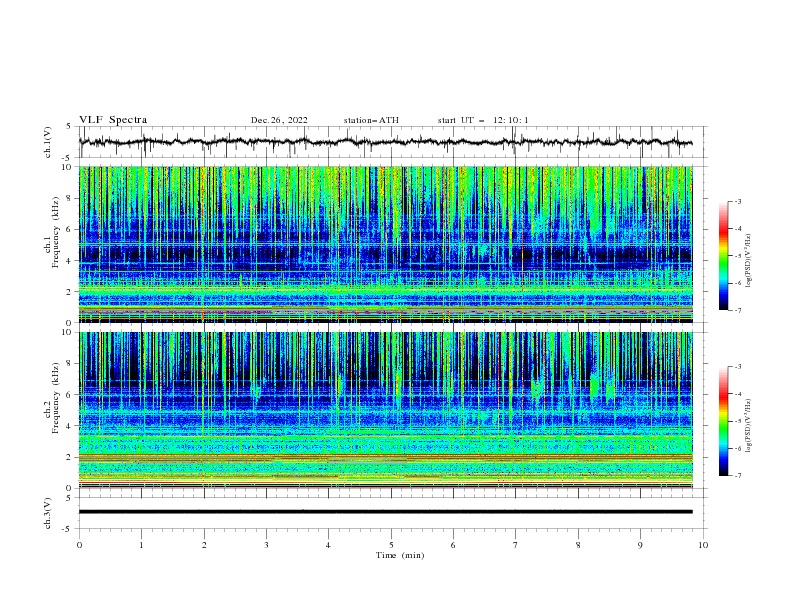792x612 pixels.
Task: Click the ch.1 color bar legend
Action: coord(724,256)
